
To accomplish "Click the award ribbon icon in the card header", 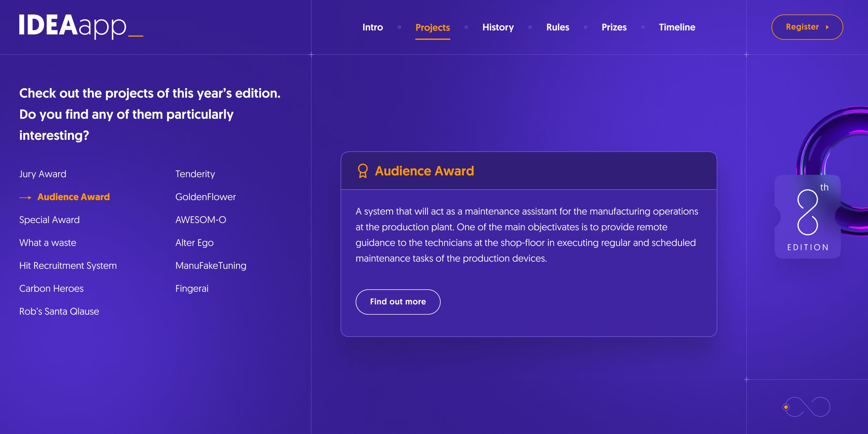I will pos(362,171).
